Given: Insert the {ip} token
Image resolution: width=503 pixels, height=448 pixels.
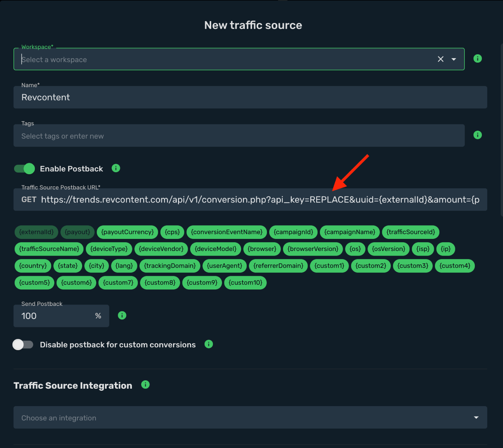Looking at the screenshot, I should tap(446, 249).
